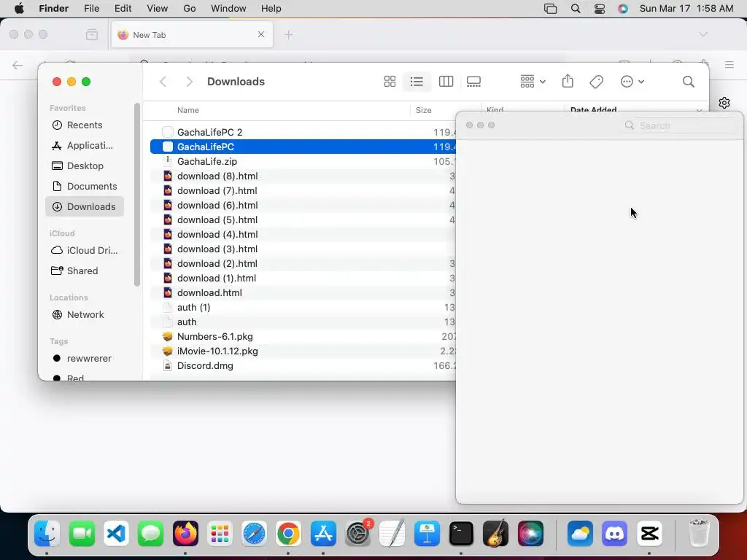
Task: Sort by the Size column header
Action: tap(424, 110)
